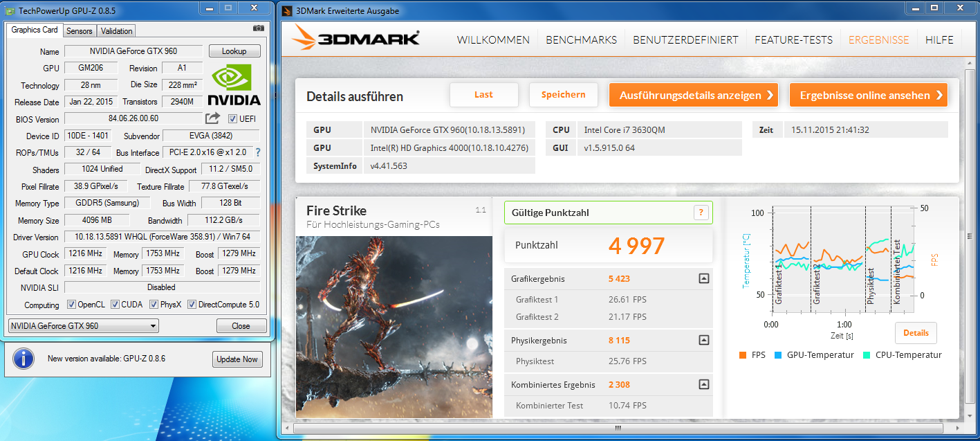Click the score value 4 997
980x441 pixels.
636,246
